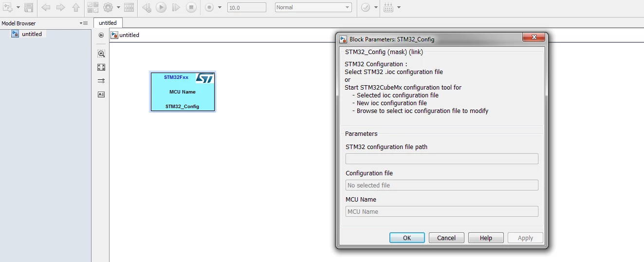Open the Model Browser options menu icon
The height and width of the screenshot is (262, 644).
84,23
